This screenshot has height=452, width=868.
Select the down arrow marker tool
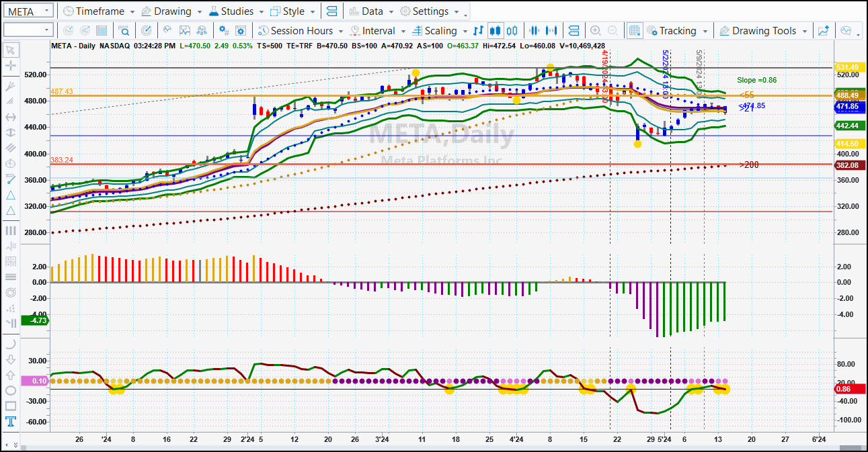click(x=10, y=359)
